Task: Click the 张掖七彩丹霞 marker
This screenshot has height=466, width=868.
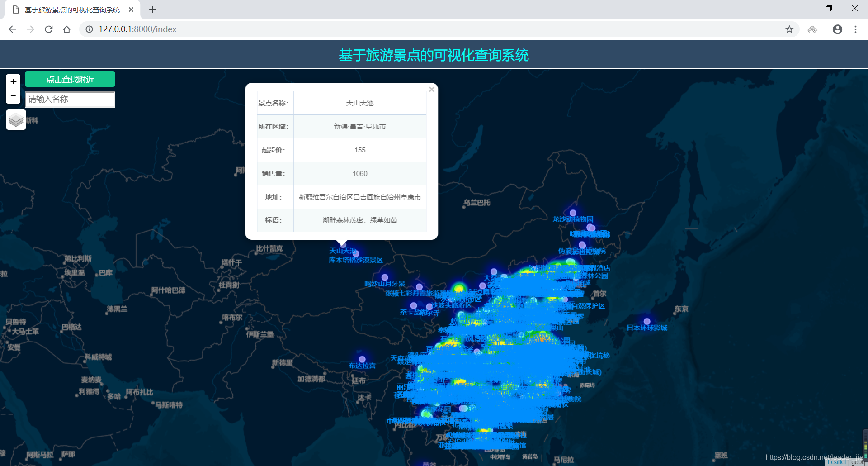Action: tap(419, 287)
